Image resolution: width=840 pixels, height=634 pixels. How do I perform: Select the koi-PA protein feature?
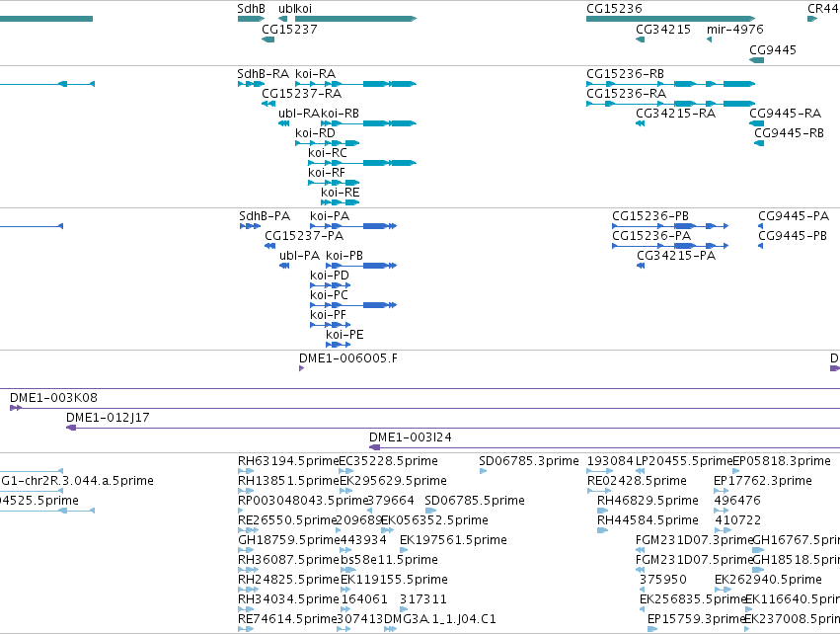pos(353,226)
